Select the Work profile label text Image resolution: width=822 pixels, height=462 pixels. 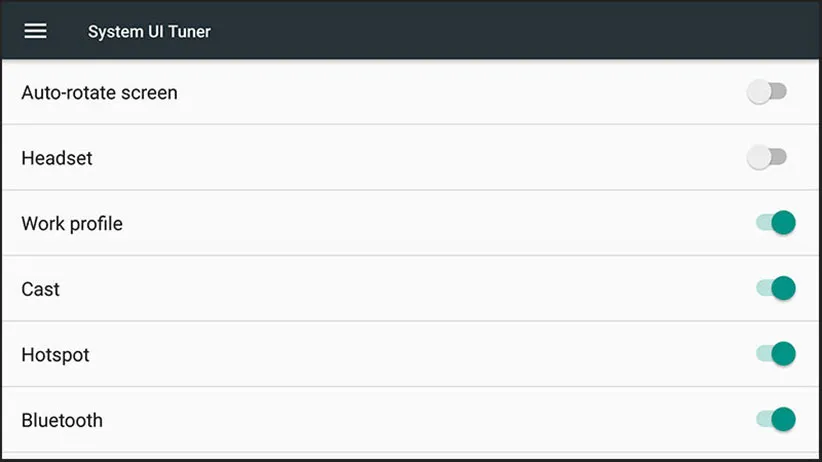point(72,224)
